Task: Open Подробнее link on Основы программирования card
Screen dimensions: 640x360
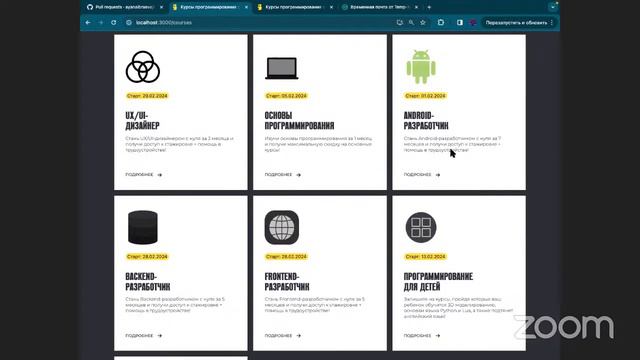Action: click(x=283, y=175)
